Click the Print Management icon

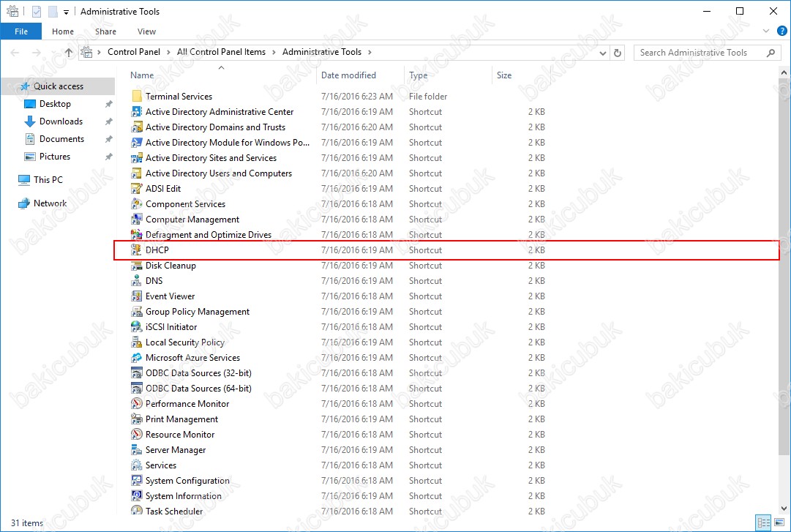[x=136, y=419]
